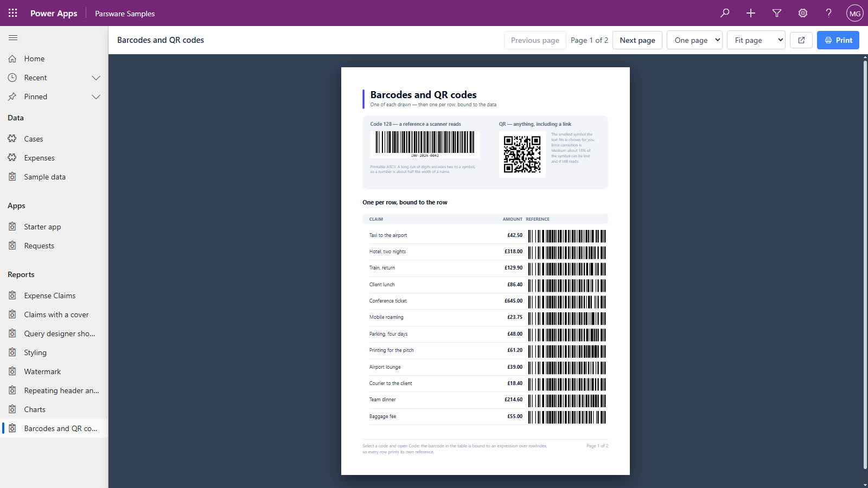Click the Next page button
The width and height of the screenshot is (868, 488).
637,40
